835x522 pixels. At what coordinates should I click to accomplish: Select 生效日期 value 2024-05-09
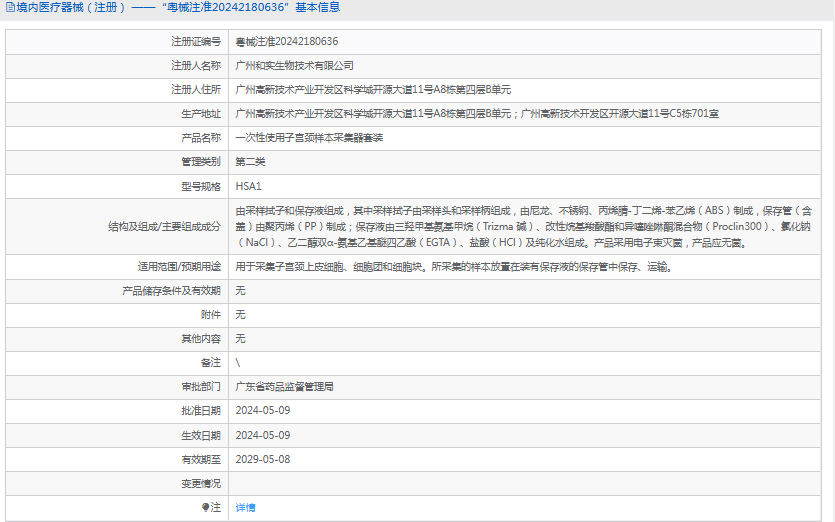(263, 435)
